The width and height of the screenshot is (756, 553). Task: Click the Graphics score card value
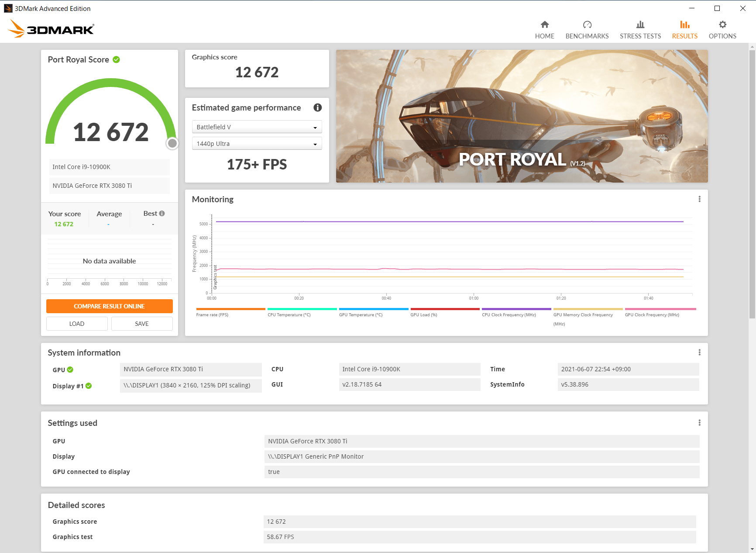[257, 72]
